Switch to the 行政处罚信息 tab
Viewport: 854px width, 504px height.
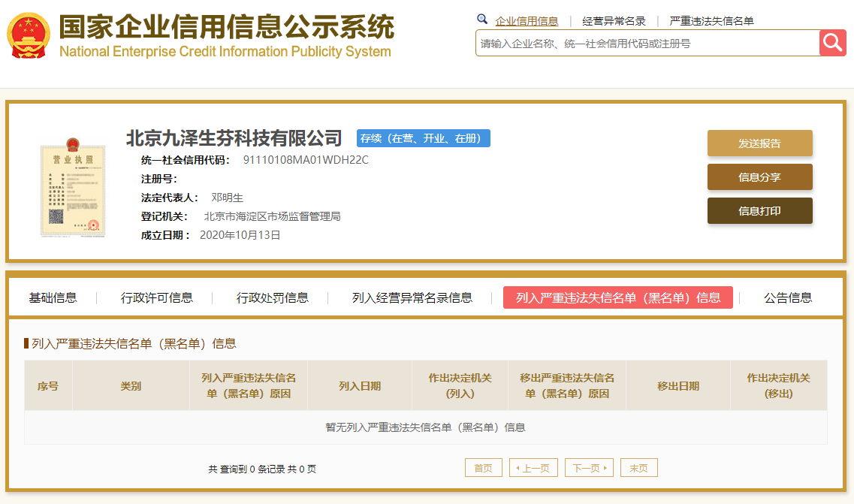pos(273,297)
